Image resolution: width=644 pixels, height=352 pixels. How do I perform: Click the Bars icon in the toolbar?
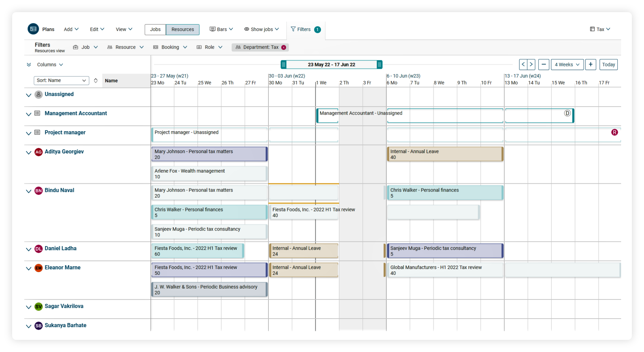click(212, 29)
